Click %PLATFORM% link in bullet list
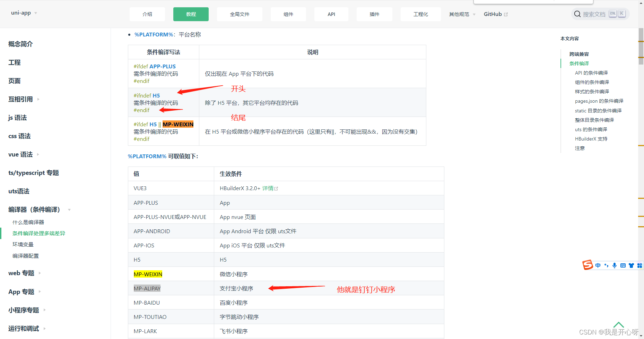The width and height of the screenshot is (644, 339). [x=154, y=35]
